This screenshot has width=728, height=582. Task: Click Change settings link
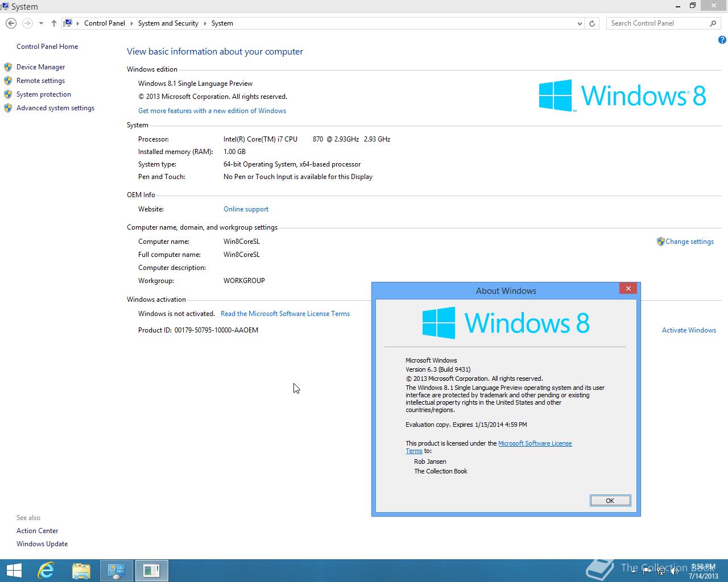689,242
